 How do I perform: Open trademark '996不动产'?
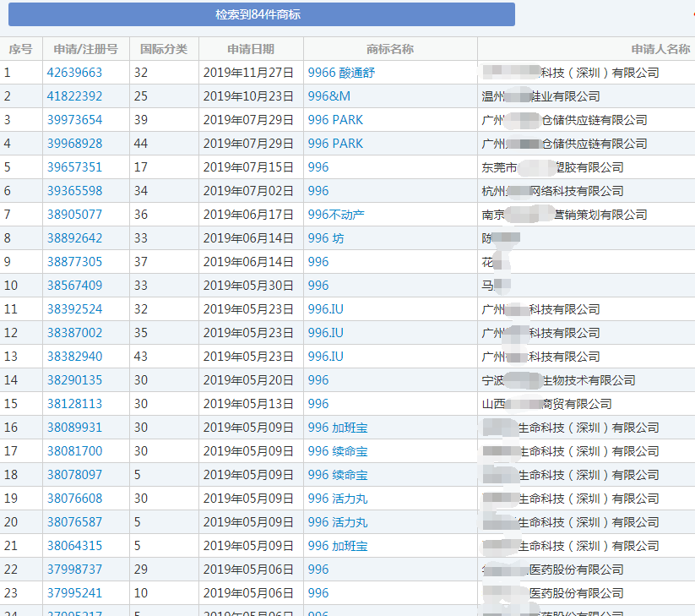click(336, 215)
